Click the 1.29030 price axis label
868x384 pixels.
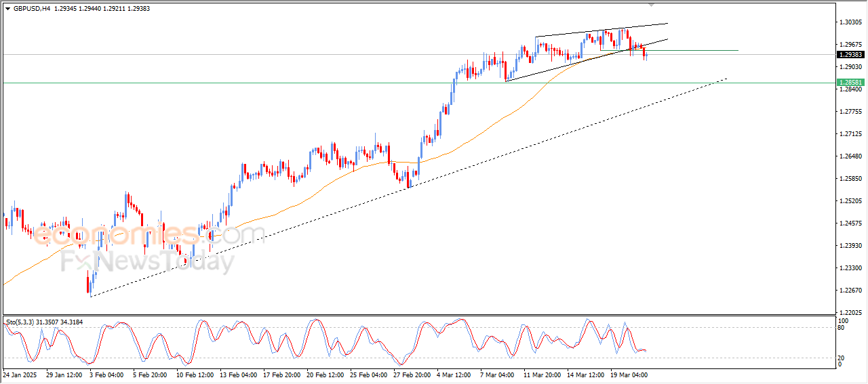850,67
